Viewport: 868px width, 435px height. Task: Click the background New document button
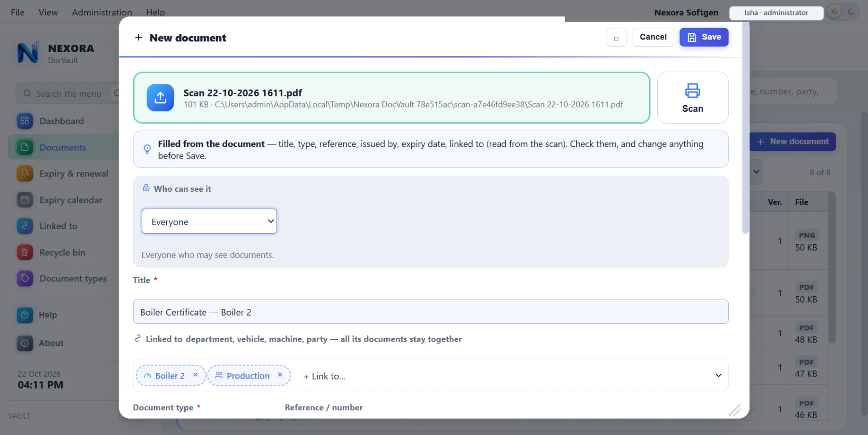tap(792, 142)
